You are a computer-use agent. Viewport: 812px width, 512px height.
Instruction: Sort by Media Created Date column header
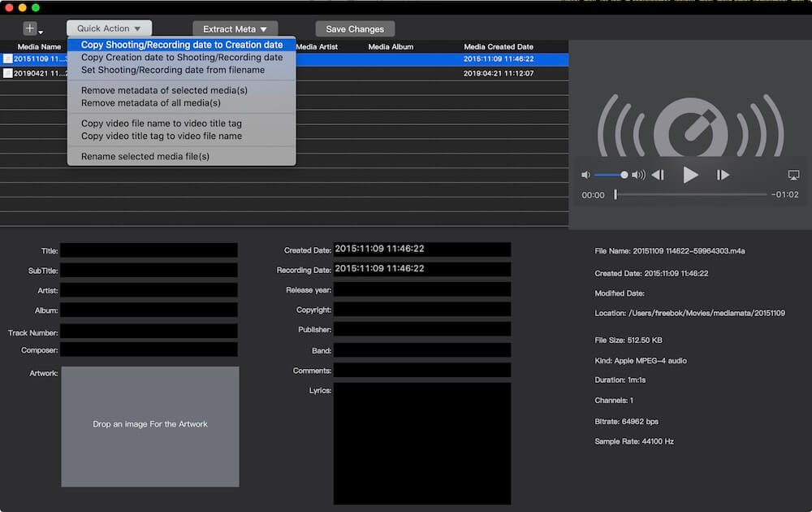[499, 46]
